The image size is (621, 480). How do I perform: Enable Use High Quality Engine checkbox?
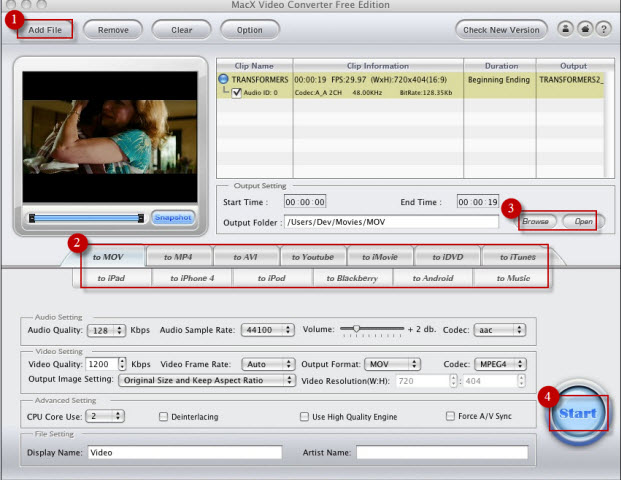304,417
